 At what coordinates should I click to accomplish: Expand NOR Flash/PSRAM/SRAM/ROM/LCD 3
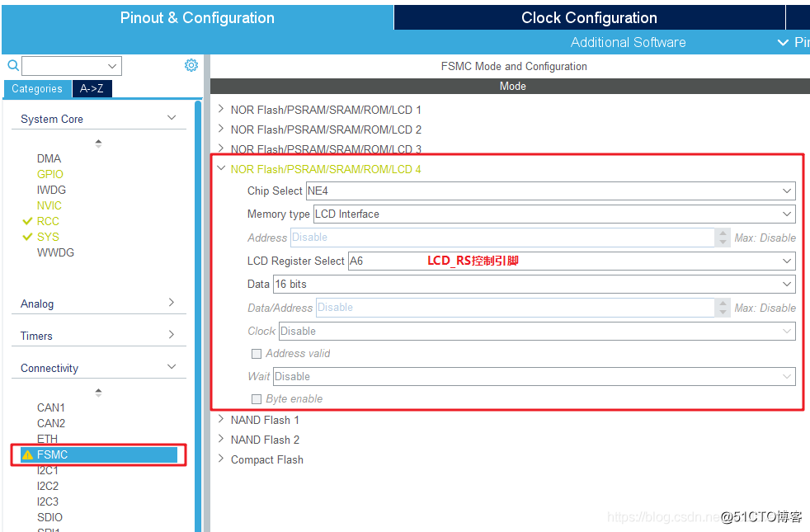221,148
